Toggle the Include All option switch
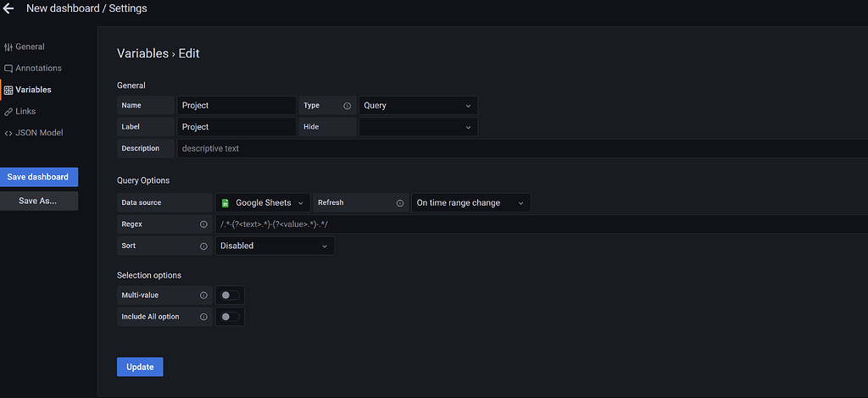The image size is (868, 398). tap(230, 317)
